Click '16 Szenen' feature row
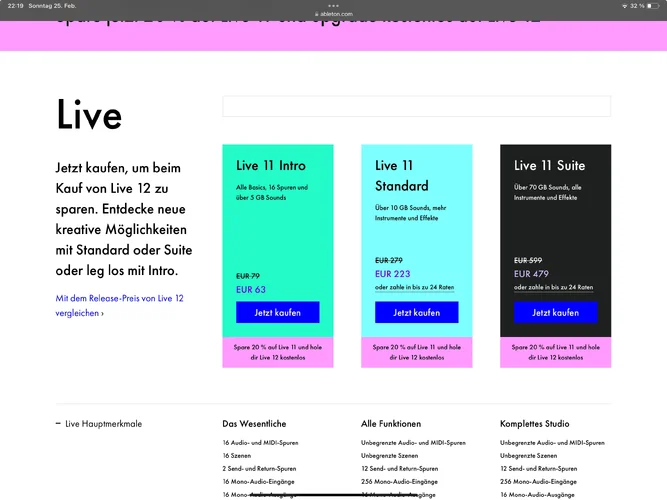667x500 pixels. (237, 456)
